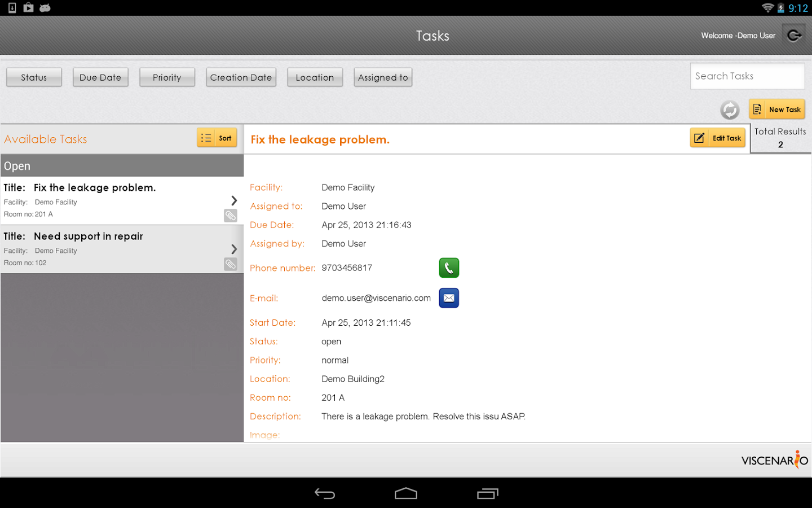Click the logout icon beside Demo User

click(794, 36)
